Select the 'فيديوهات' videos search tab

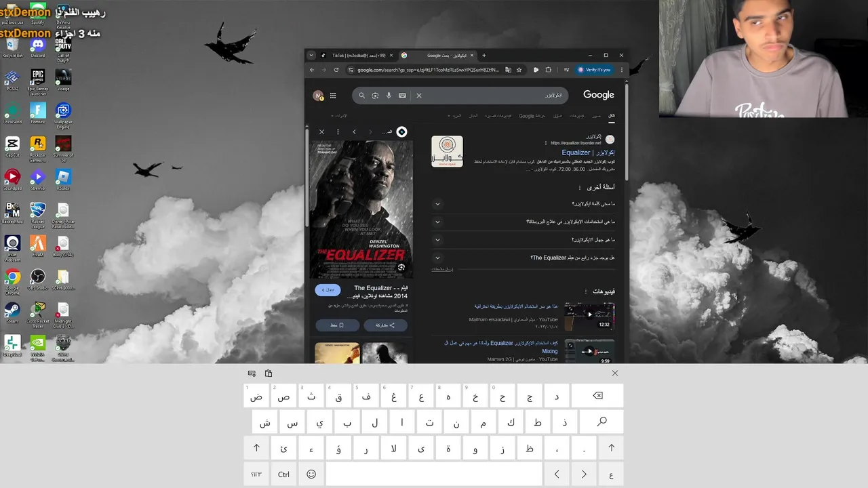pos(576,116)
